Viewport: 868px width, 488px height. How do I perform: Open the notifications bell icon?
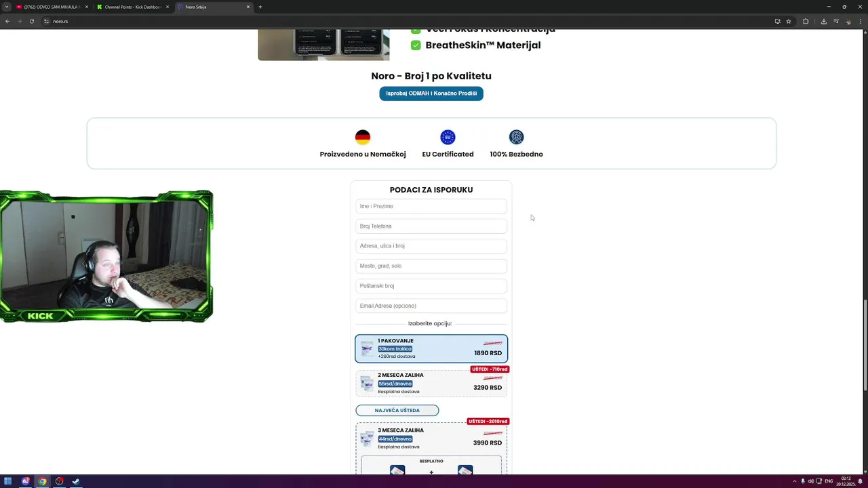[860, 481]
